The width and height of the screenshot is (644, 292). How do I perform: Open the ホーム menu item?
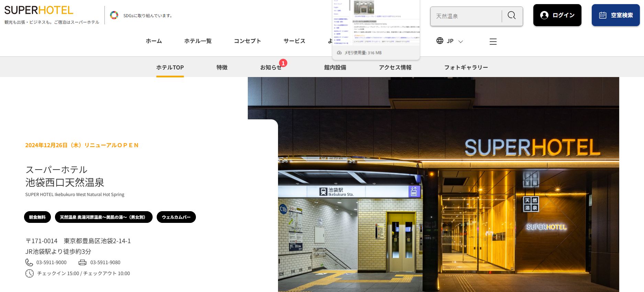(x=154, y=41)
